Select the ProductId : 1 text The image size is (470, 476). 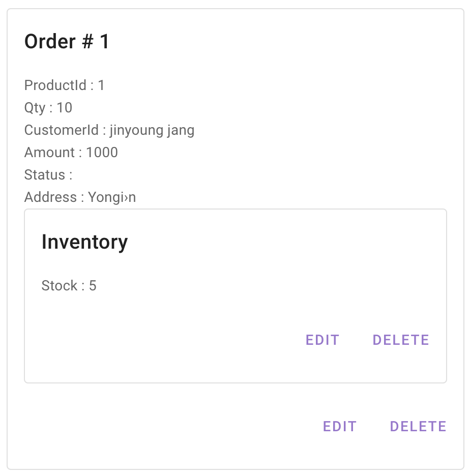click(64, 85)
